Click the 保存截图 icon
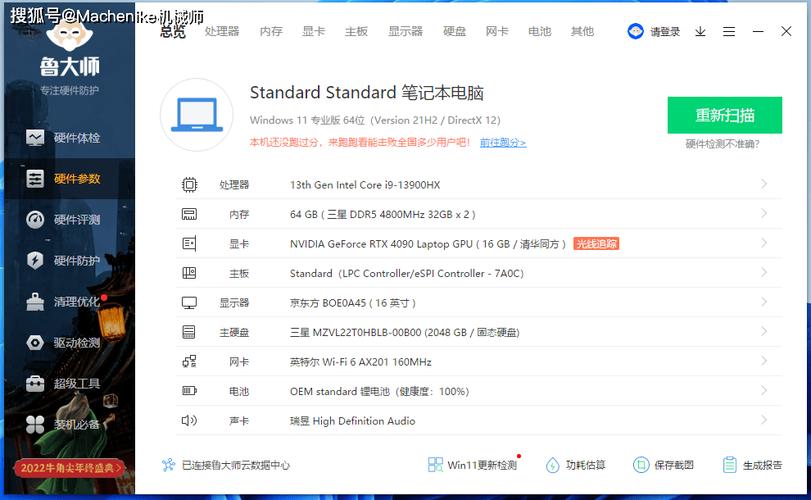This screenshot has height=500, width=811. [x=641, y=465]
